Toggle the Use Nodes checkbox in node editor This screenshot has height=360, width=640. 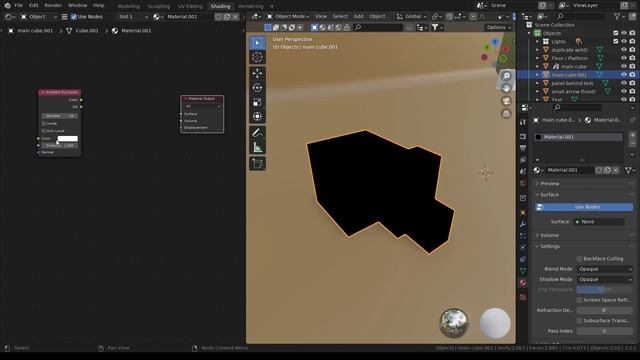(x=74, y=17)
